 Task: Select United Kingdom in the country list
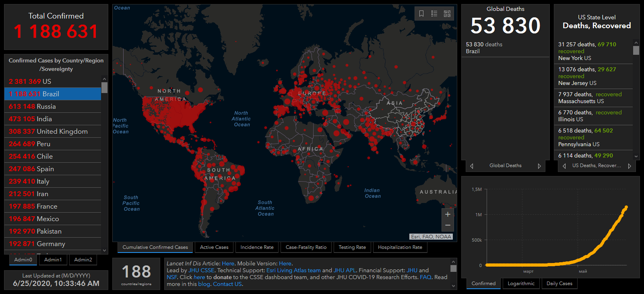coord(53,131)
